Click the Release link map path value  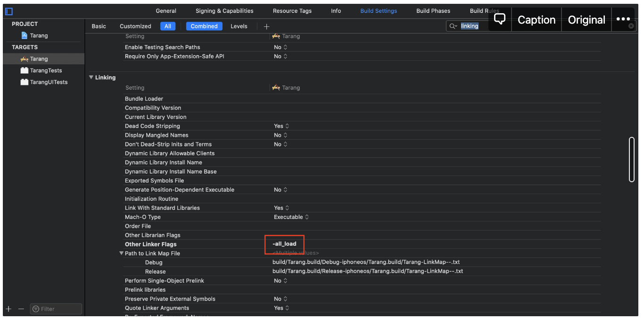[x=368, y=271]
